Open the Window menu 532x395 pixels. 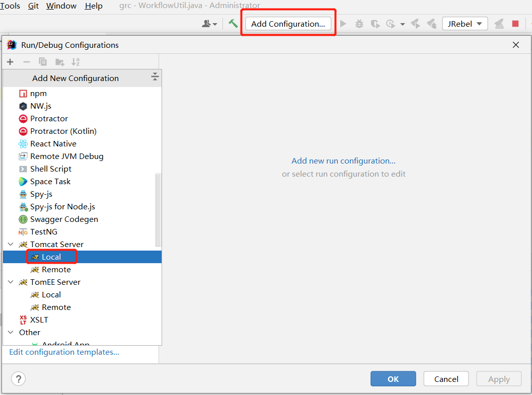[x=61, y=6]
